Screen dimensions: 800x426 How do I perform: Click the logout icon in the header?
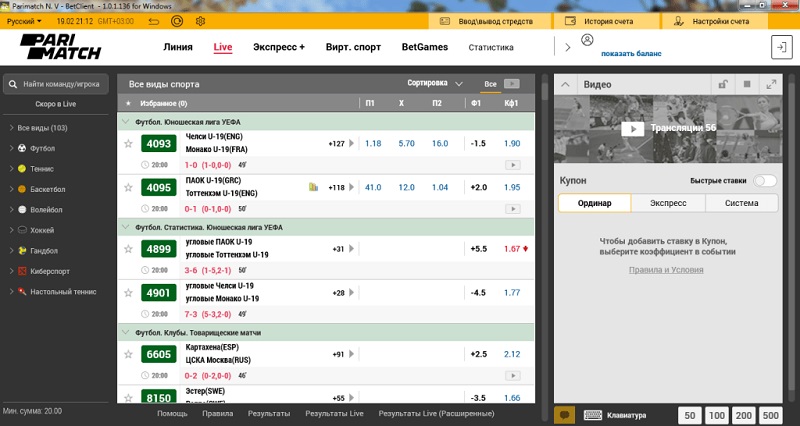[x=780, y=47]
